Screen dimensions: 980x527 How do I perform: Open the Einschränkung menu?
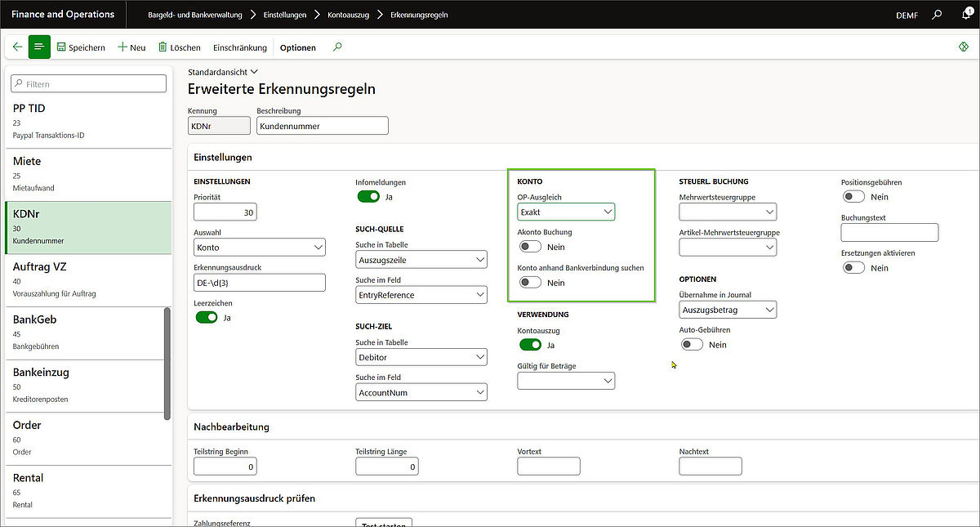click(x=240, y=47)
